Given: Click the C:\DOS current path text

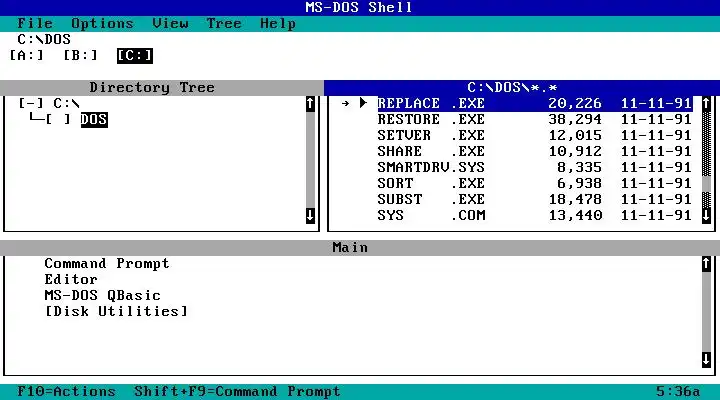Looking at the screenshot, I should [44, 39].
